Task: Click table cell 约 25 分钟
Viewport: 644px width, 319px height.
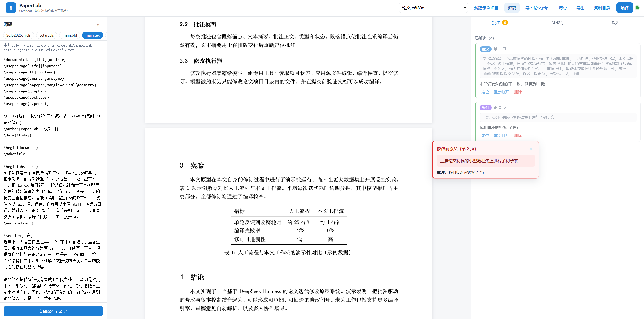Action: pos(299,222)
